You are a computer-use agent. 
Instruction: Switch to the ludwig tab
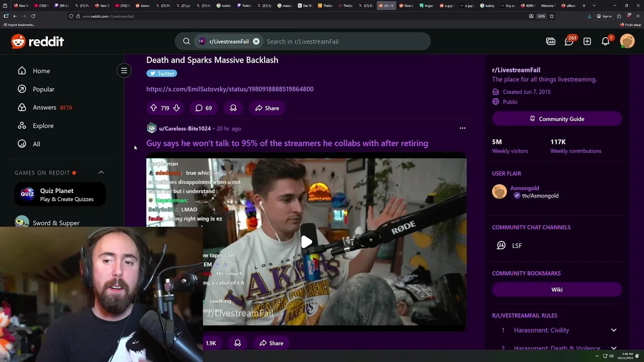tap(488, 6)
